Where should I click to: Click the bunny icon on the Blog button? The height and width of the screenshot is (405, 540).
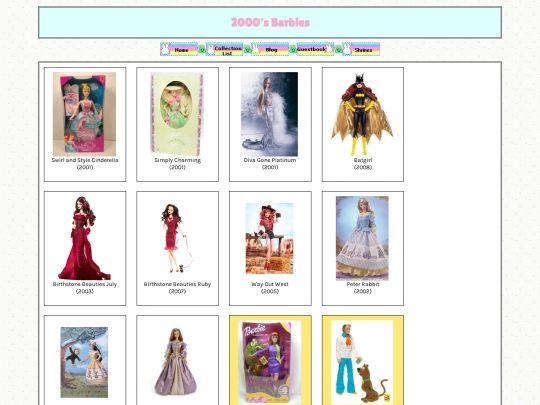[x=256, y=49]
